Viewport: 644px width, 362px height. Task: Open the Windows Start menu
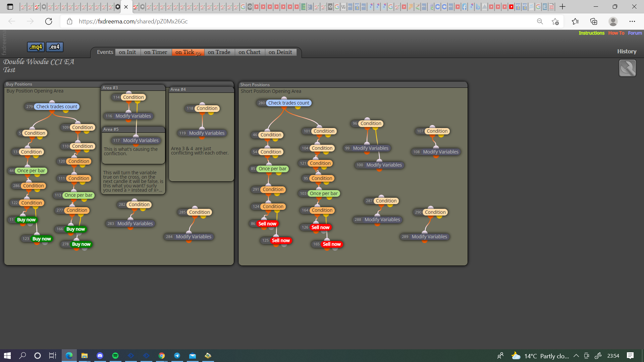(7, 356)
